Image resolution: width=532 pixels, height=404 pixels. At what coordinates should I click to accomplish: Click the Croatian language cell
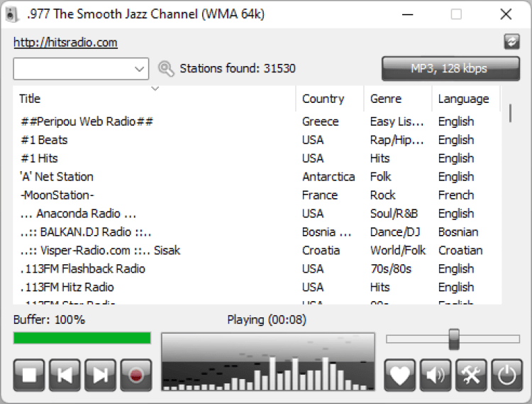coord(460,250)
